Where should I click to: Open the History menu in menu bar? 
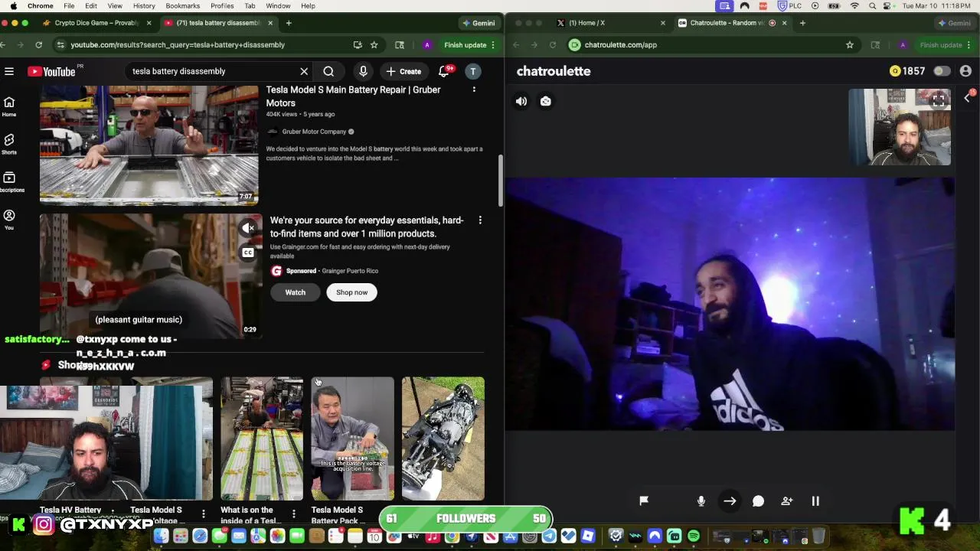click(144, 6)
